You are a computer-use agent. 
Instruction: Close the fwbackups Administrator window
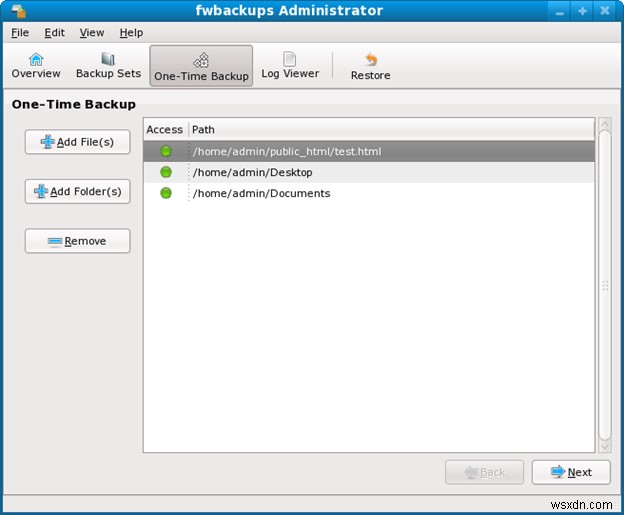[605, 11]
